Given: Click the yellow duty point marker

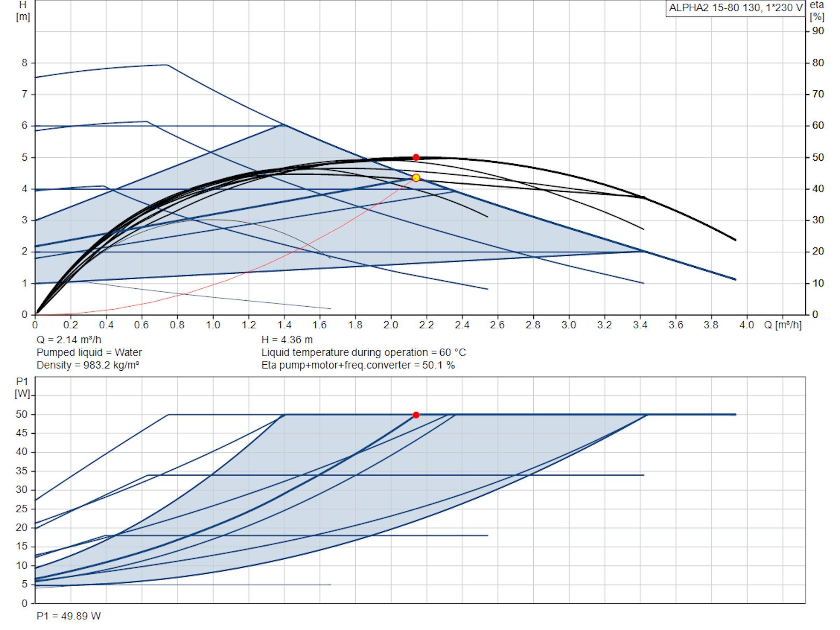Looking at the screenshot, I should click(x=416, y=178).
